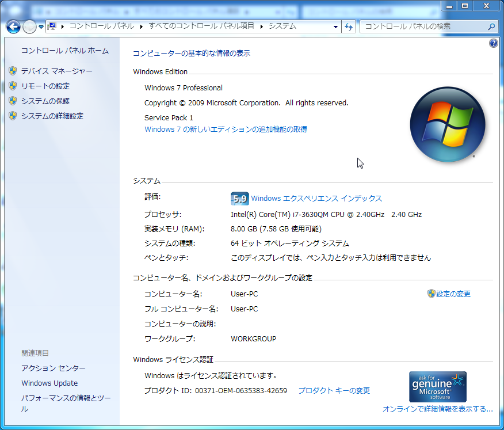The image size is (504, 430).
Task: Open the Windows 7 new edition features link
Action: point(226,130)
